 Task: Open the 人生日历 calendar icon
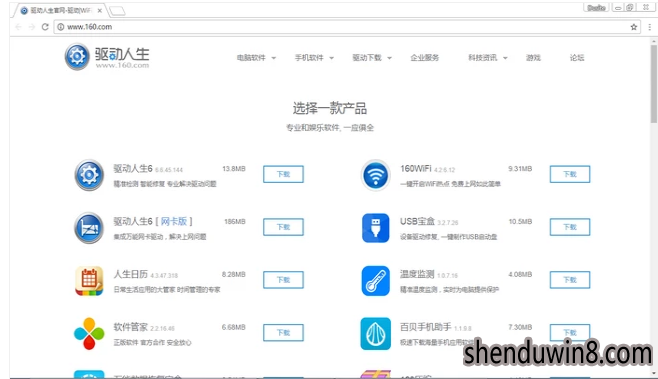click(89, 281)
